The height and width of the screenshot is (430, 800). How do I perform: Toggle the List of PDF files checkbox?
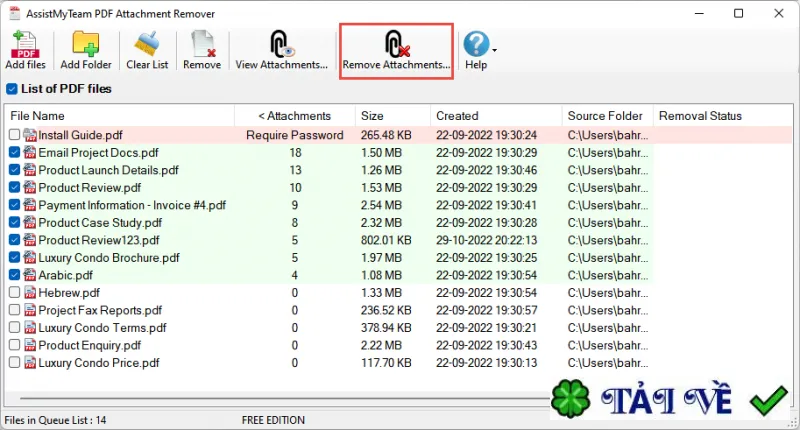(12, 89)
